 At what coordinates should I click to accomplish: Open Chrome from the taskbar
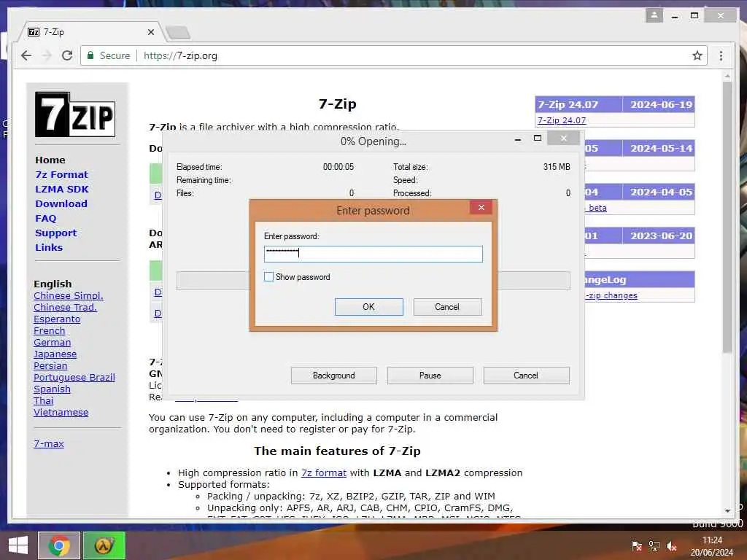(59, 545)
